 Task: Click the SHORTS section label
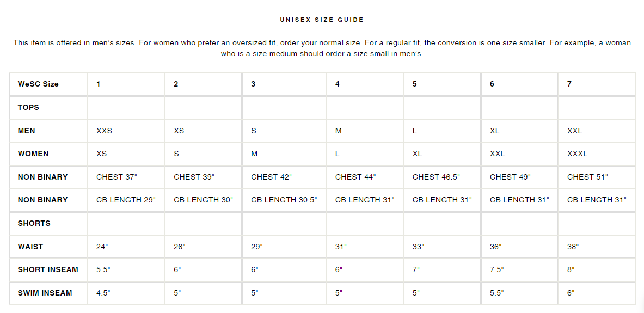tap(34, 224)
